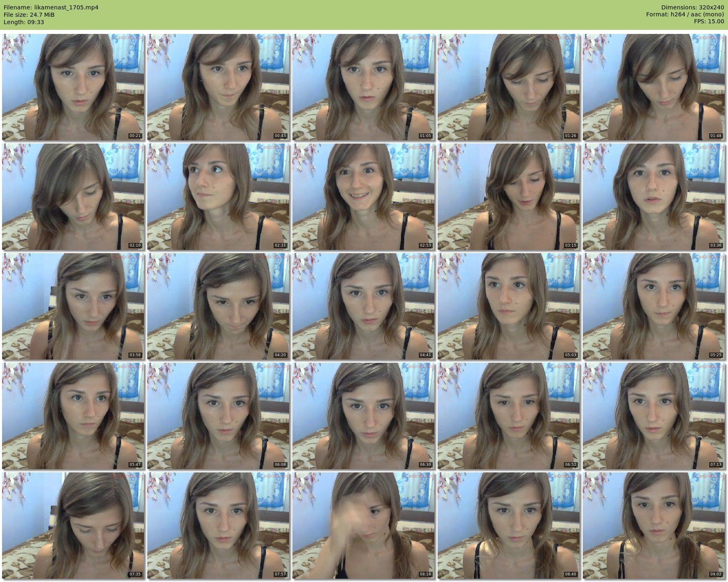The height and width of the screenshot is (582, 728).
Task: Pick the frame at 02:31
Action: [218, 197]
